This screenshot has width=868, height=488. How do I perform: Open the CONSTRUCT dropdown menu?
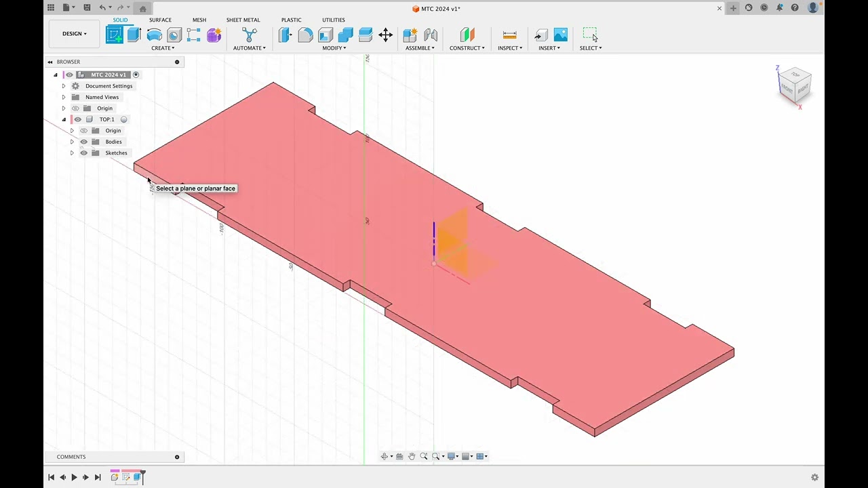tap(467, 48)
